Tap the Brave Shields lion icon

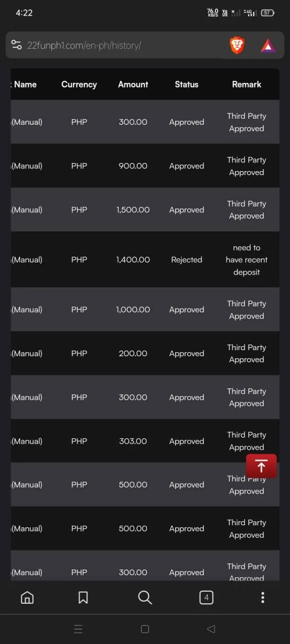237,46
